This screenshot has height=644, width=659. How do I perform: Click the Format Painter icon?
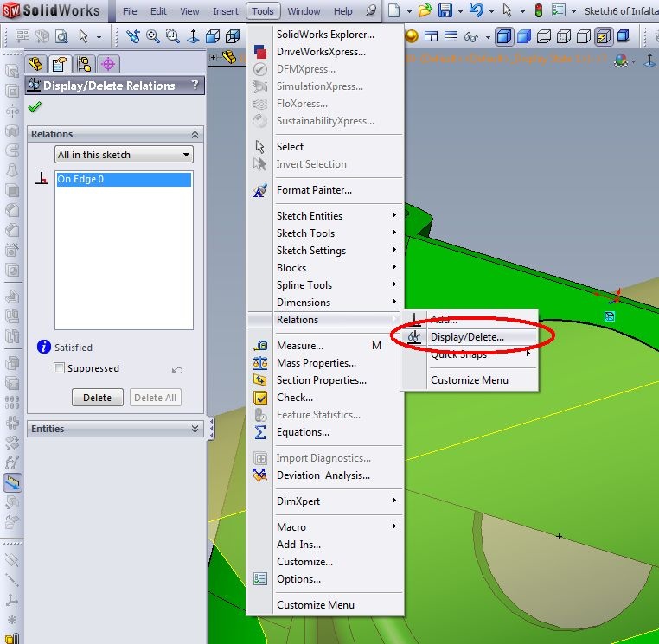point(260,190)
